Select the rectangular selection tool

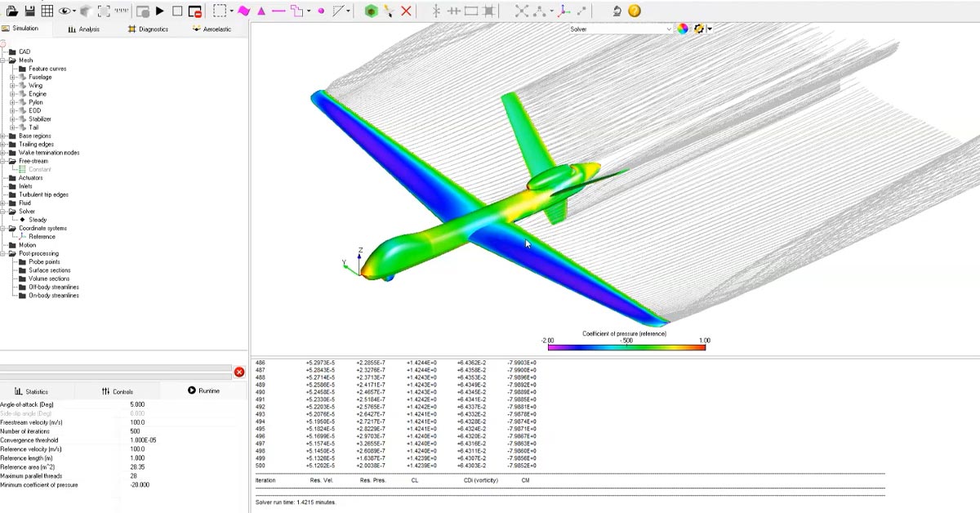[x=219, y=10]
